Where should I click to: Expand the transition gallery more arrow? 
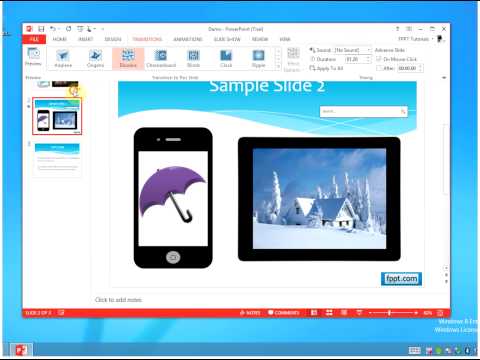pos(278,67)
